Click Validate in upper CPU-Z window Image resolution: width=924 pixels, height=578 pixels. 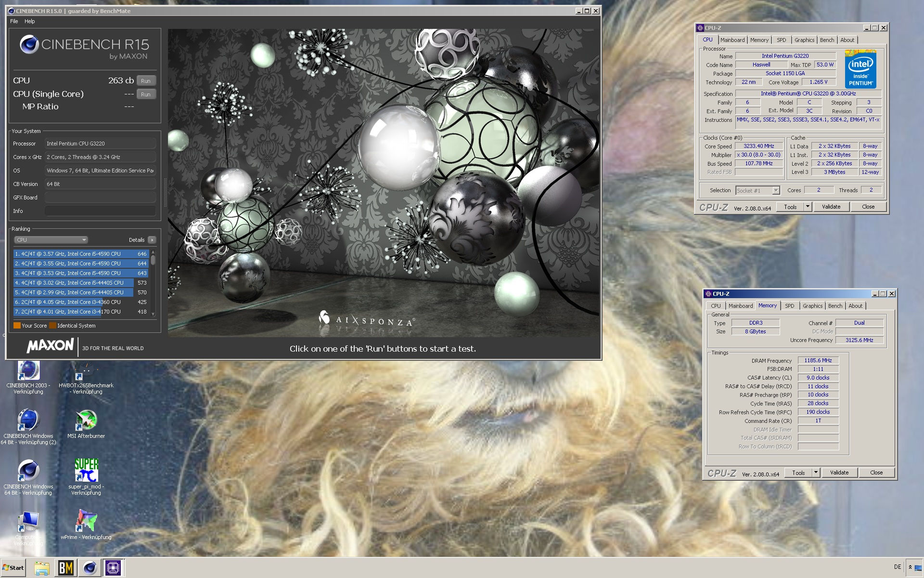click(831, 207)
